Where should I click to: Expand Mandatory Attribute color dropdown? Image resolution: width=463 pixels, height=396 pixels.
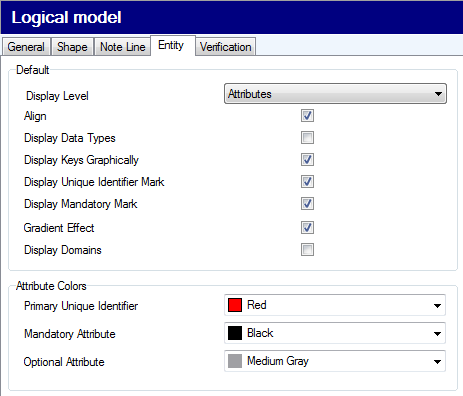335,333
